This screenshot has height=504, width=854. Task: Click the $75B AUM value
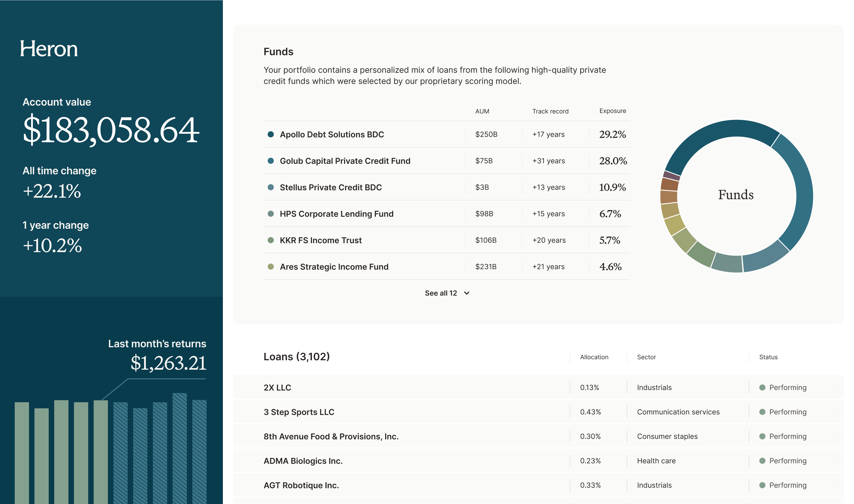pos(484,161)
